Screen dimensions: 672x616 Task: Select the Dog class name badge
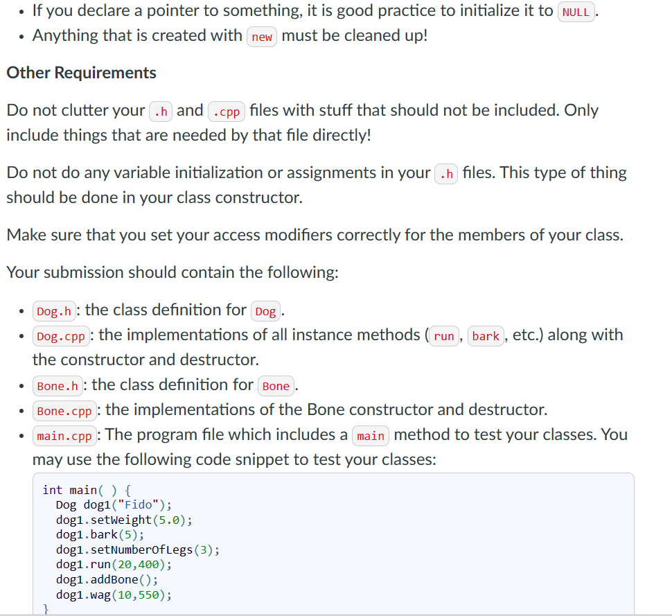[265, 312]
